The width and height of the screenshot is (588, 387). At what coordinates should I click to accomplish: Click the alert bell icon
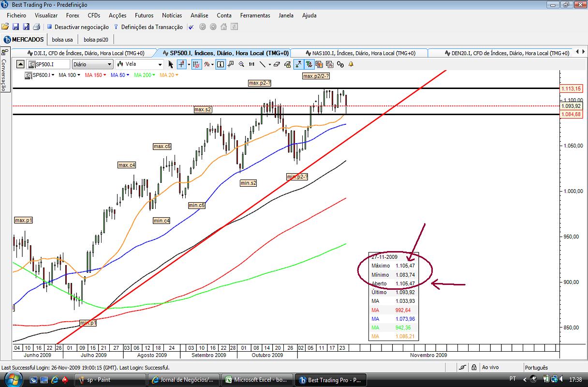tap(351, 64)
